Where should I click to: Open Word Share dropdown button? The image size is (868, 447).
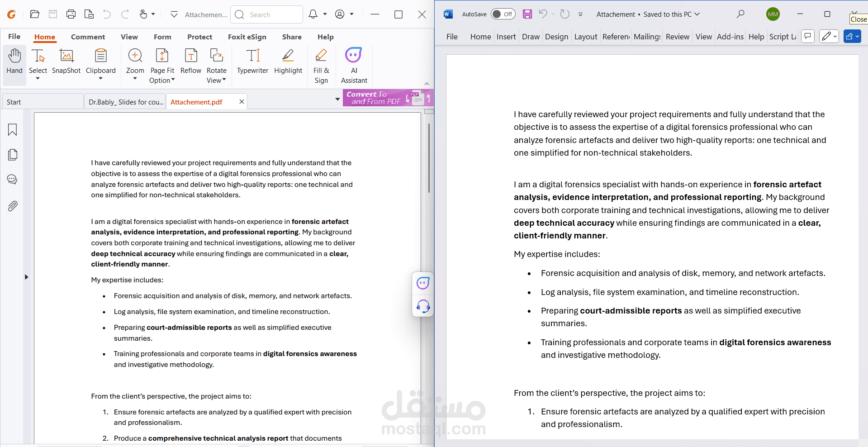point(852,36)
